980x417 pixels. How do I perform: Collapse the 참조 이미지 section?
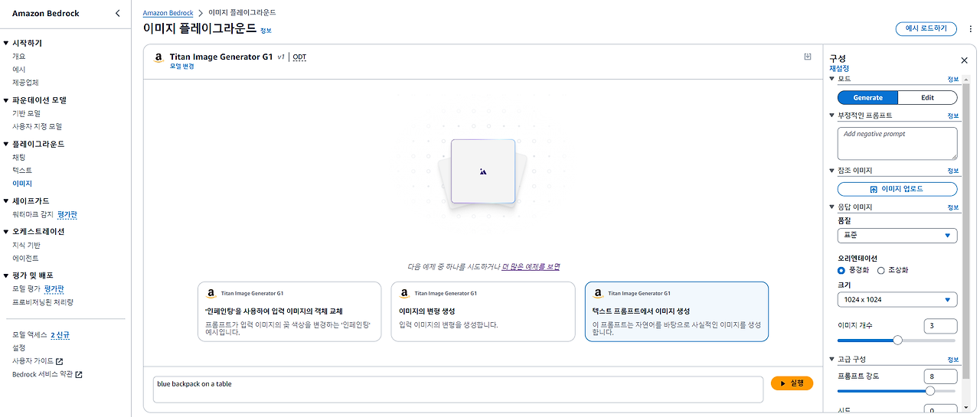coord(833,171)
